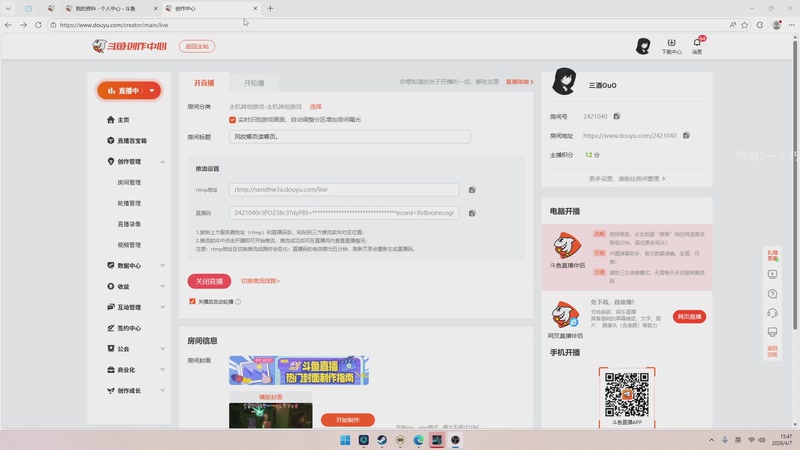Click the 创作成长 sprout icon
Screen dimensions: 800x450
pos(111,390)
